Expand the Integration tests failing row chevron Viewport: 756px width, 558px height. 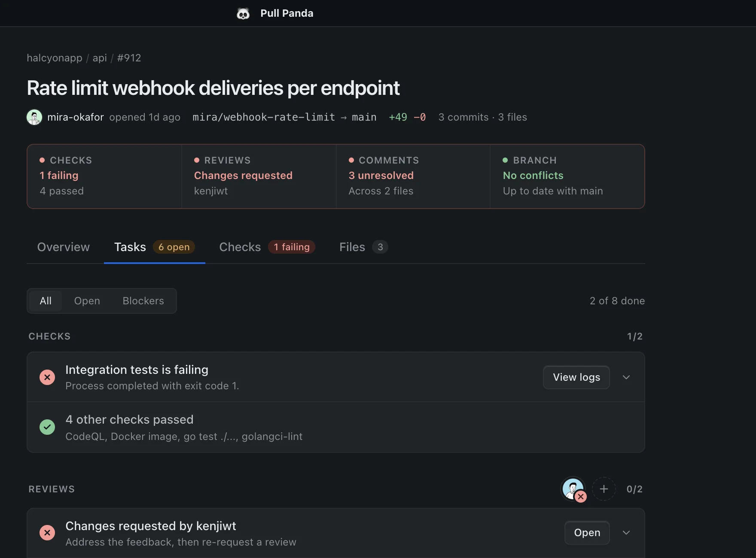pos(626,377)
